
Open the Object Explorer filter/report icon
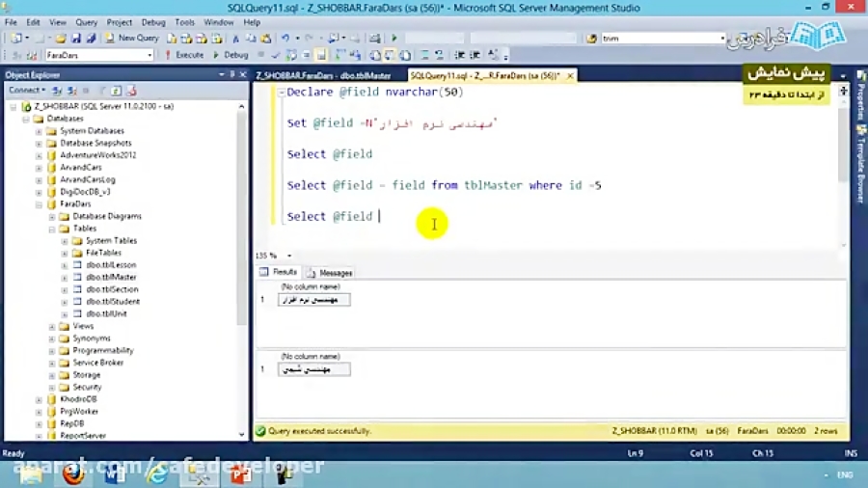[x=132, y=91]
